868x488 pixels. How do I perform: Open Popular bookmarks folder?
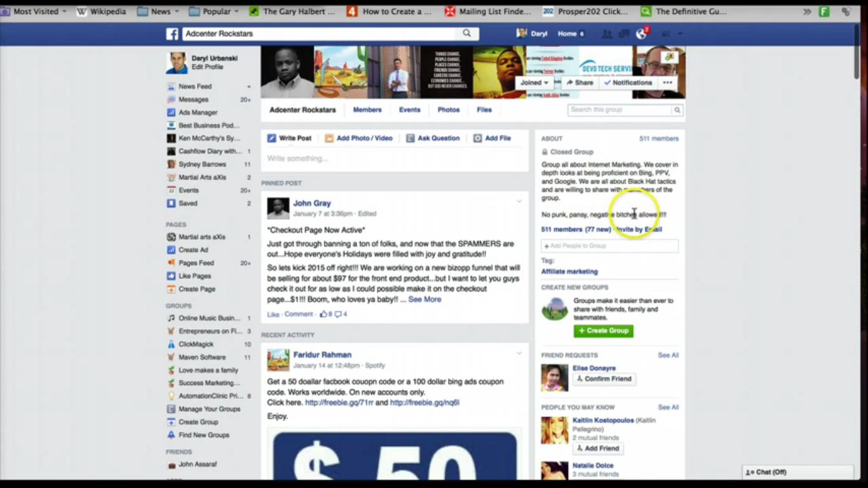click(214, 11)
